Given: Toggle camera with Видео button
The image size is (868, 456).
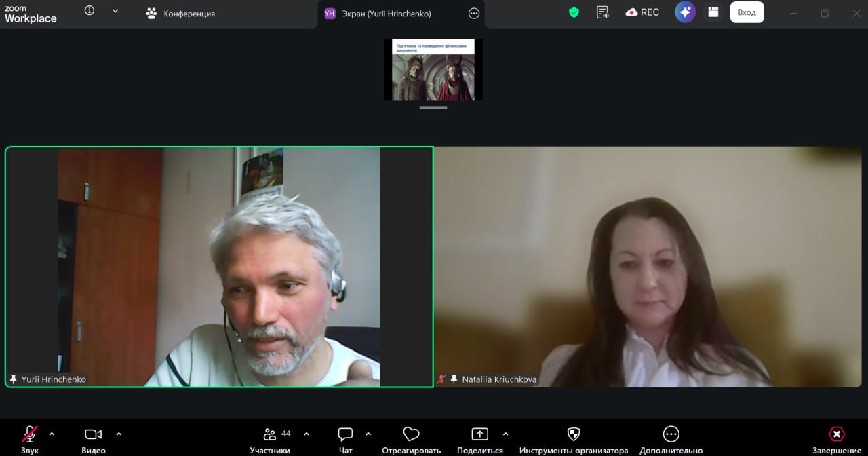Looking at the screenshot, I should coord(93,439).
